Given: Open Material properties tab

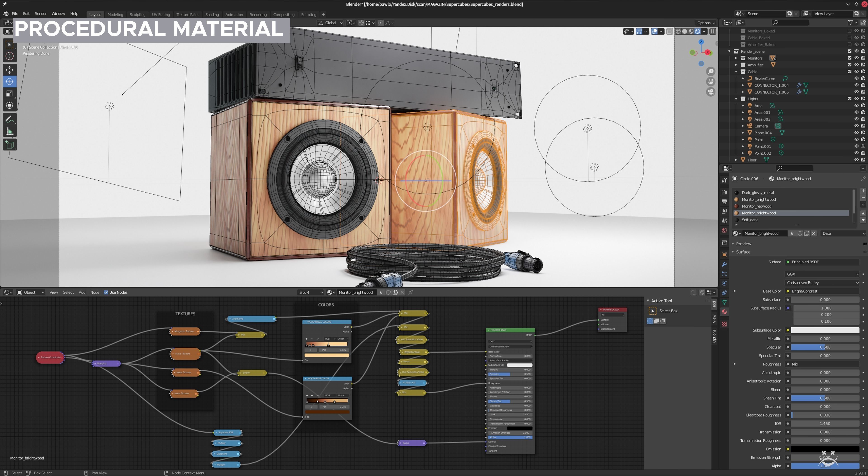Looking at the screenshot, I should pos(724,312).
